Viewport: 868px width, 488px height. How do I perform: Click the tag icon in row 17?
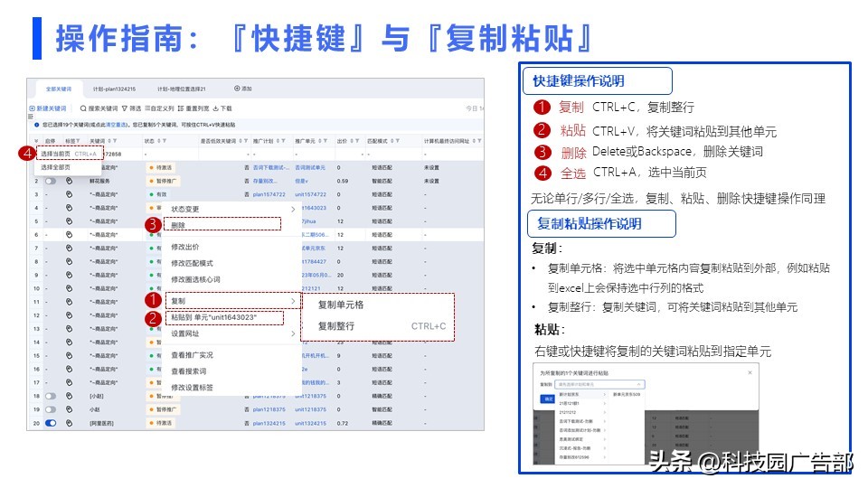70,382
